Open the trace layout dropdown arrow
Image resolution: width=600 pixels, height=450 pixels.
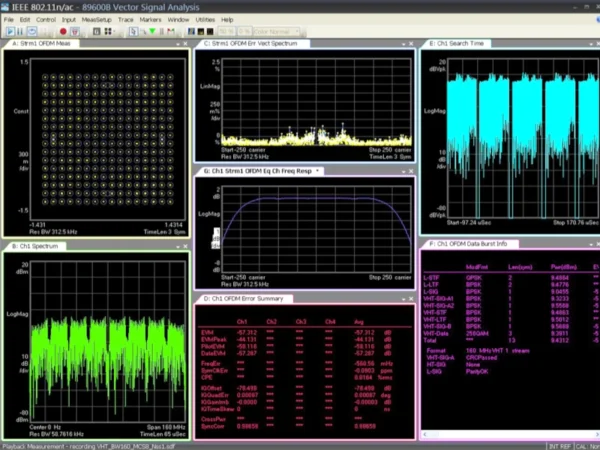pos(114,31)
